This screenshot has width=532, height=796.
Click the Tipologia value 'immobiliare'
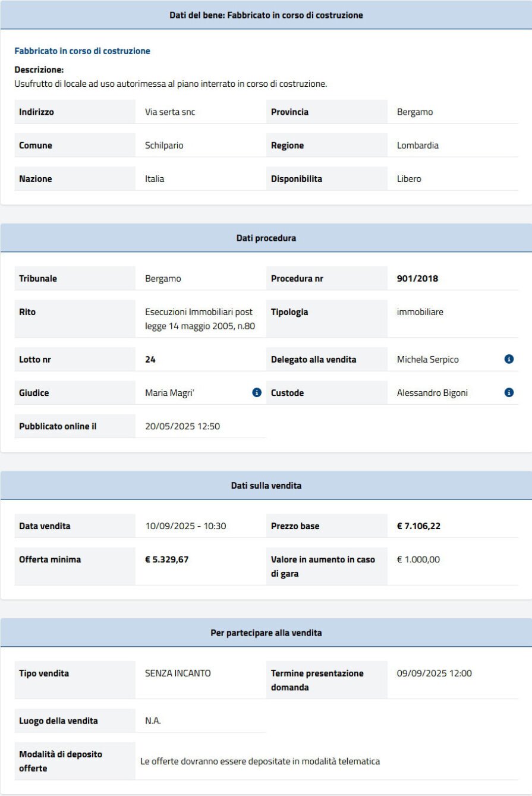[420, 312]
